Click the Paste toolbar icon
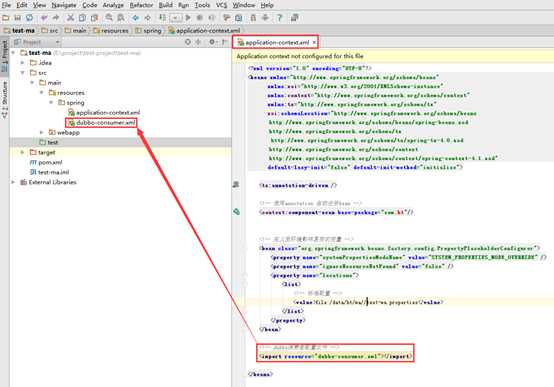Screen dimensions: 554x387 (94, 18)
